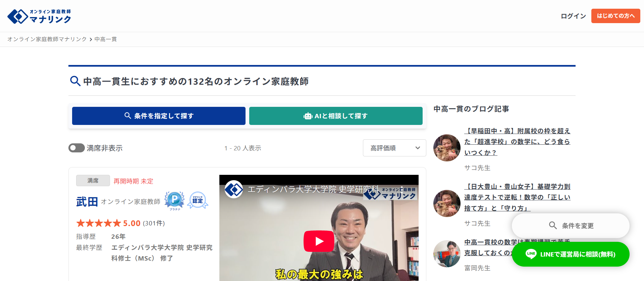This screenshot has width=644, height=281.
Task: Click the LINE icon in the green button
Action: click(x=531, y=254)
